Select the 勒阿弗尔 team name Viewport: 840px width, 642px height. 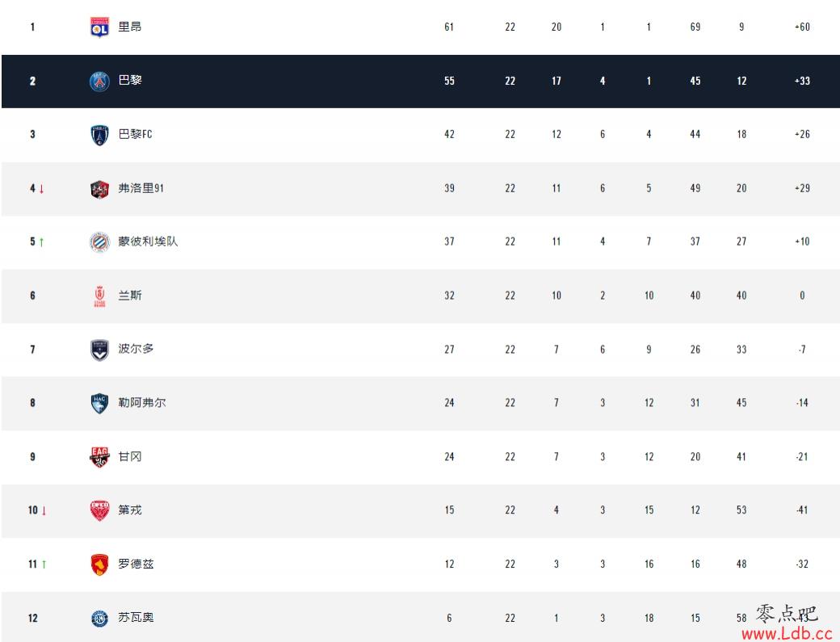142,403
